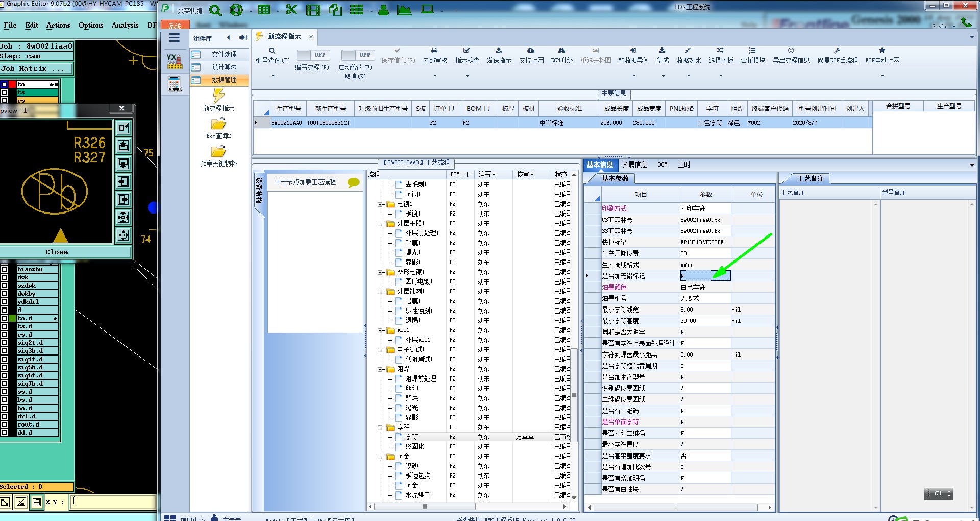Open the Actions menu in Graphic Editor
The width and height of the screenshot is (980, 521).
point(58,25)
